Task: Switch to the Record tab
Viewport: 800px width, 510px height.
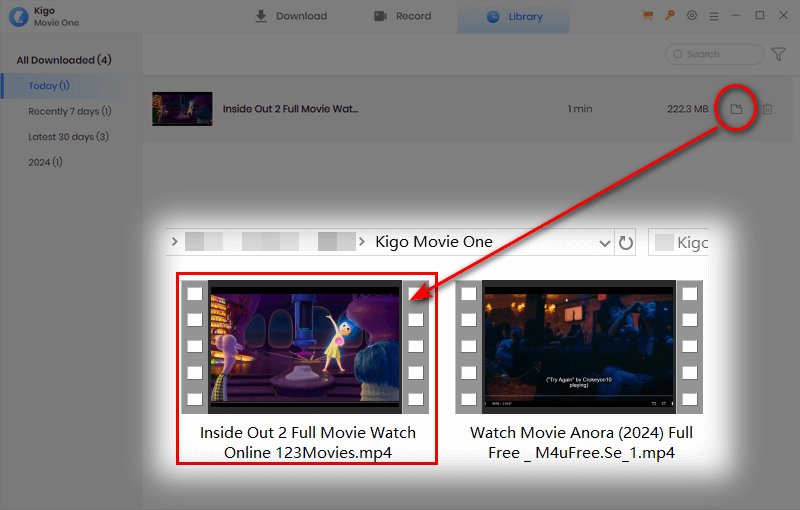Action: tap(403, 16)
